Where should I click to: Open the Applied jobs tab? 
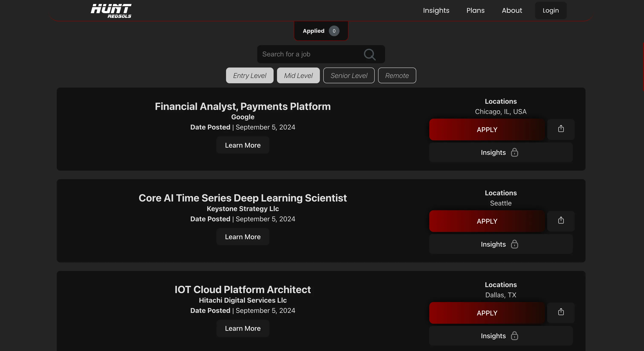click(321, 31)
